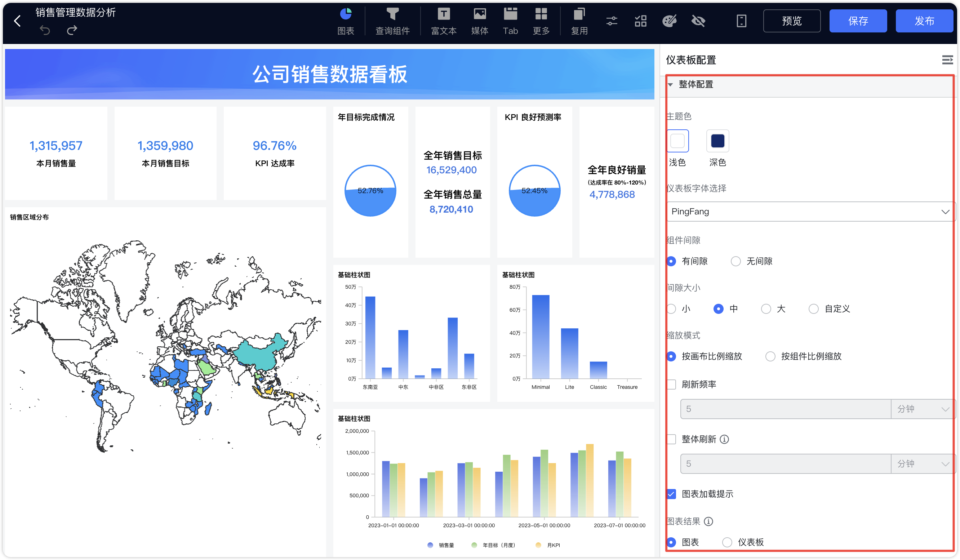Toggle the 月KPI legend item

[548, 545]
